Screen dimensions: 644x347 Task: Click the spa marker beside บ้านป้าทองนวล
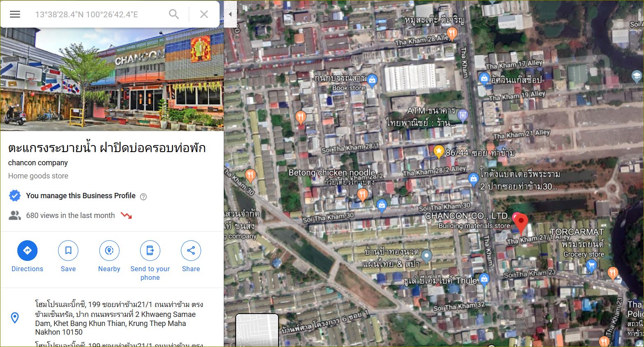pos(426,256)
